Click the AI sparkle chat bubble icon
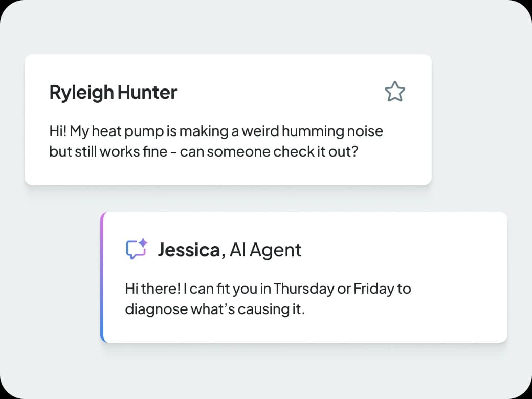This screenshot has width=532, height=399. pos(137,249)
